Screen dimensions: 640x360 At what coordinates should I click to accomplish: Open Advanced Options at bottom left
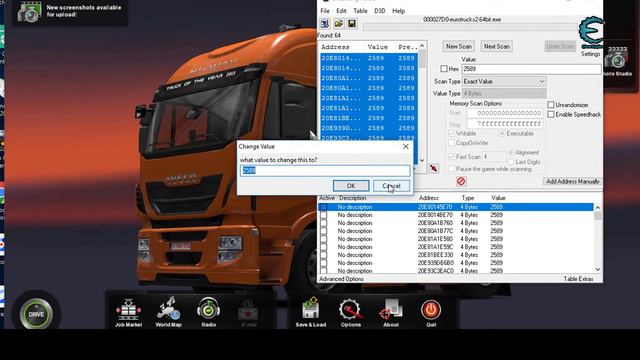click(341, 279)
